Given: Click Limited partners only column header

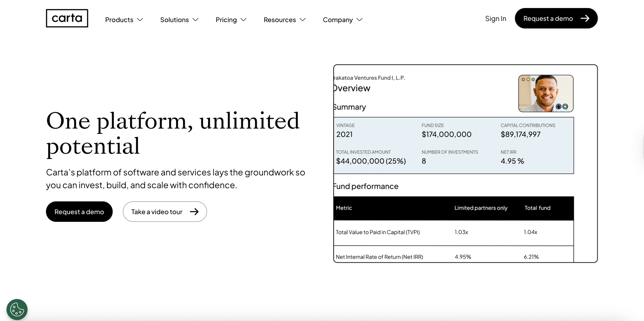Looking at the screenshot, I should coord(481,208).
